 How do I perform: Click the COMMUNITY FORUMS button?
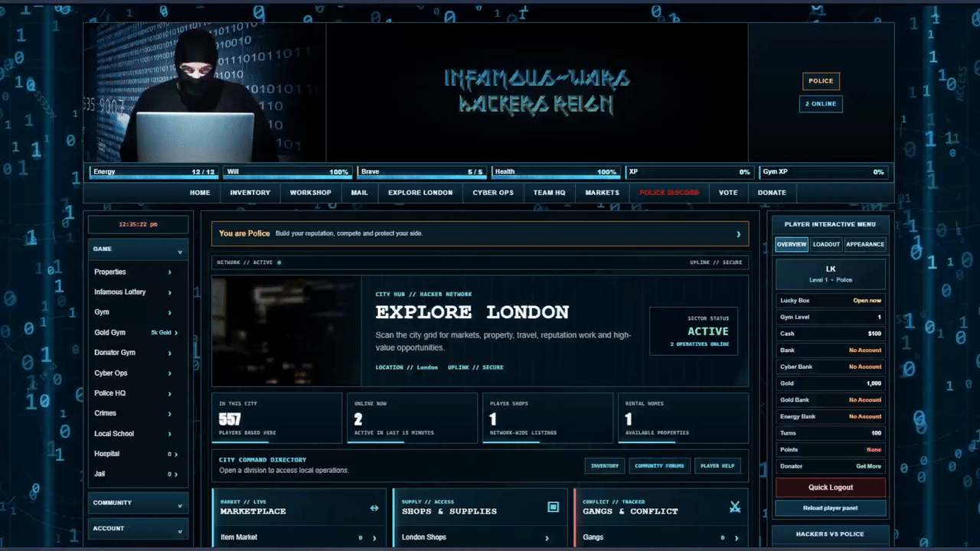click(660, 465)
